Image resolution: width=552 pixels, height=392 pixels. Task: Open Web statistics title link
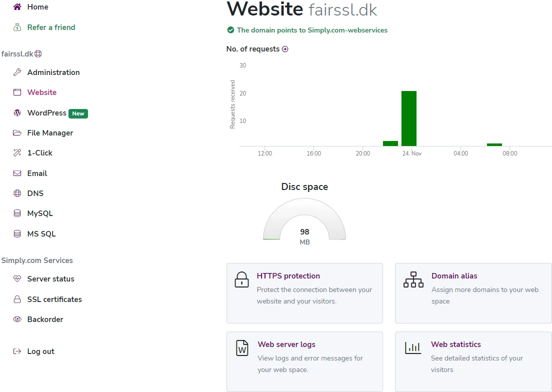(x=456, y=344)
